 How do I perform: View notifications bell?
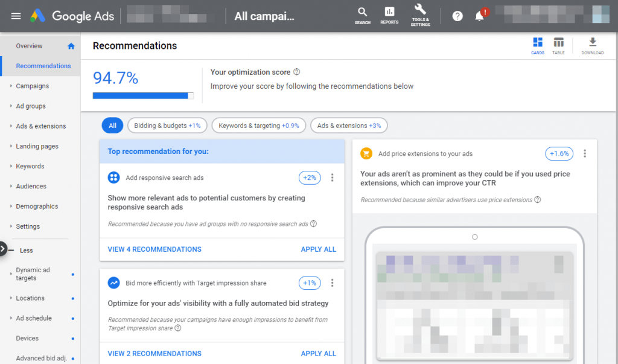click(480, 16)
